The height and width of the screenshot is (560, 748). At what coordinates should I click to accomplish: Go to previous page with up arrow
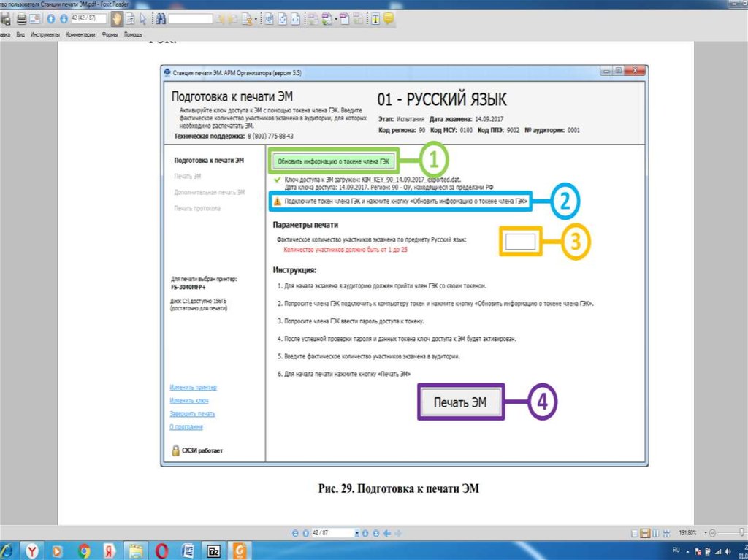click(52, 19)
